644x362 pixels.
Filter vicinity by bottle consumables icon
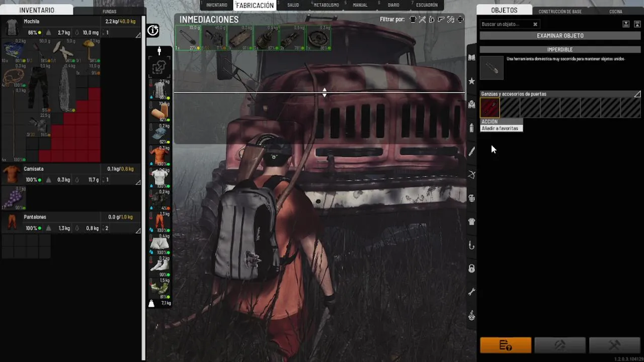pyautogui.click(x=431, y=20)
